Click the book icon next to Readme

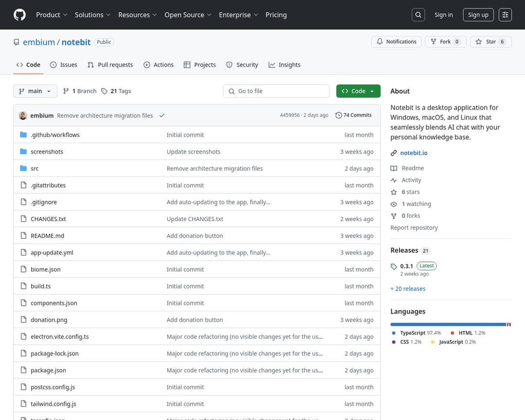point(394,168)
